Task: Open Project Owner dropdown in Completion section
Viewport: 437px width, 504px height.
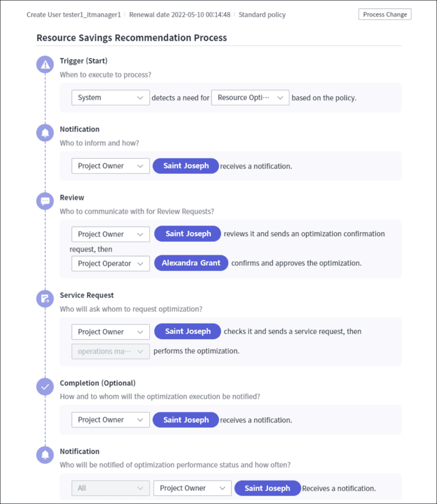Action: 110,420
